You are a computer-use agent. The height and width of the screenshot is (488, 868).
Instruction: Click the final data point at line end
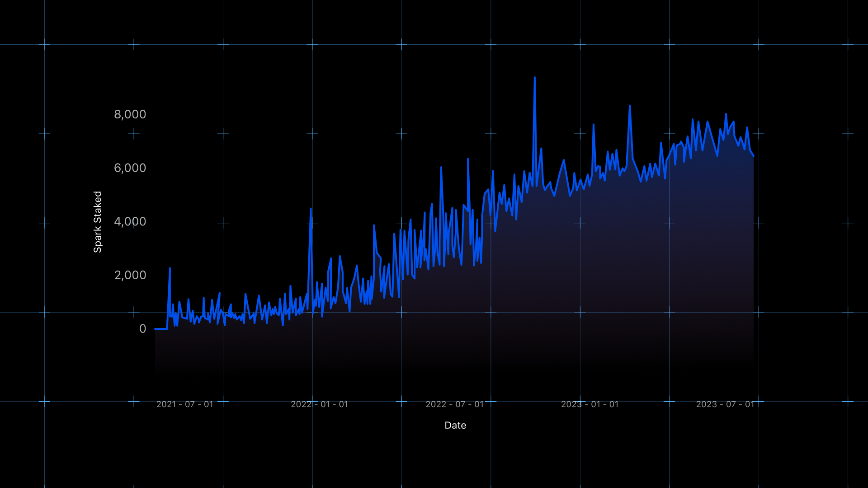[x=753, y=156]
